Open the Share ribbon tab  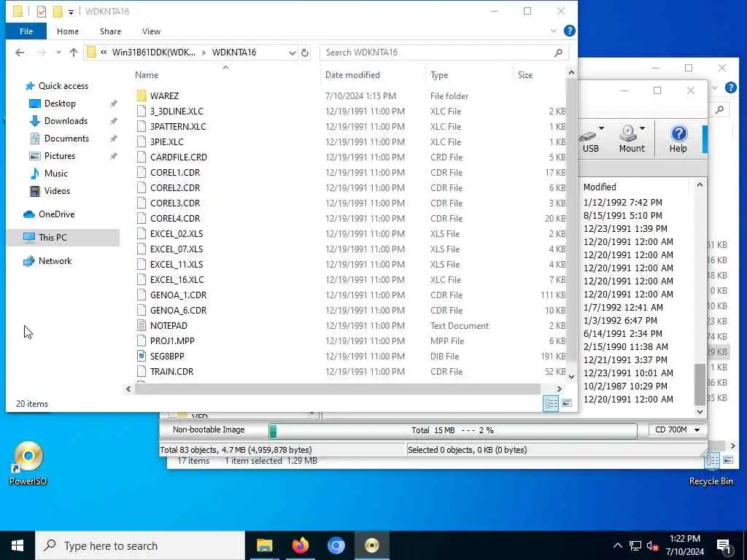[x=110, y=31]
